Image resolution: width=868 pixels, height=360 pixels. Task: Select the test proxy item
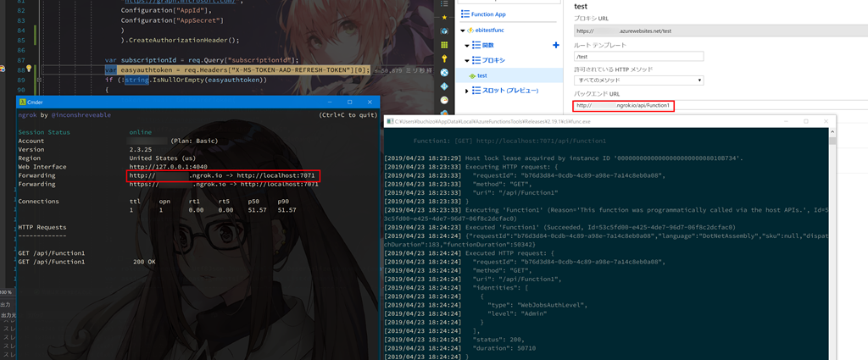481,75
